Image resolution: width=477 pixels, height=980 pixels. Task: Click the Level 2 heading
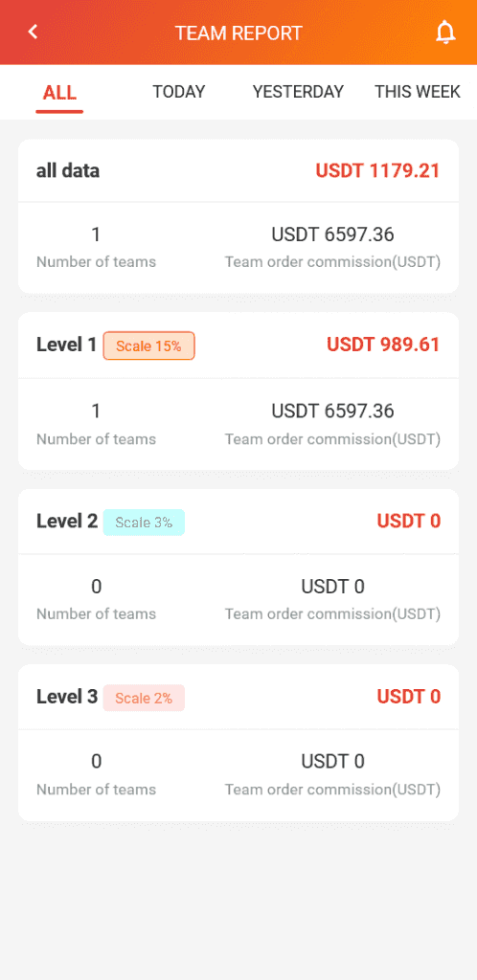(x=67, y=522)
